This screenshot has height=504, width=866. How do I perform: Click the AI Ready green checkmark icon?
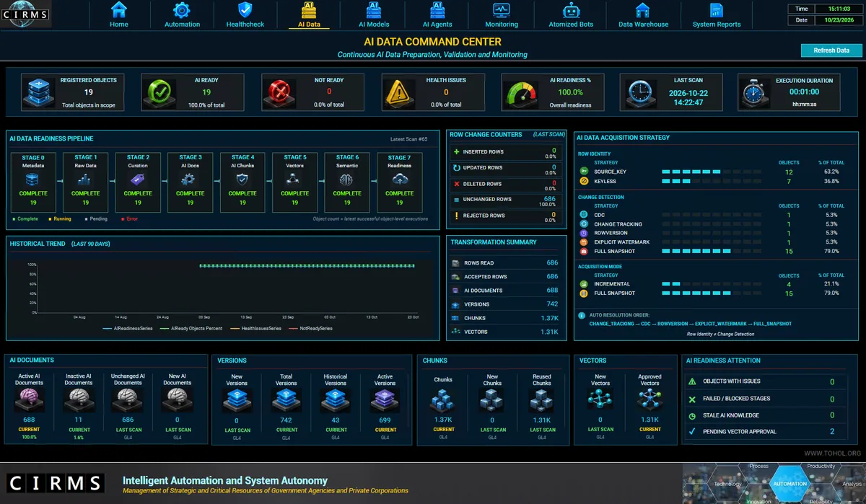point(158,92)
